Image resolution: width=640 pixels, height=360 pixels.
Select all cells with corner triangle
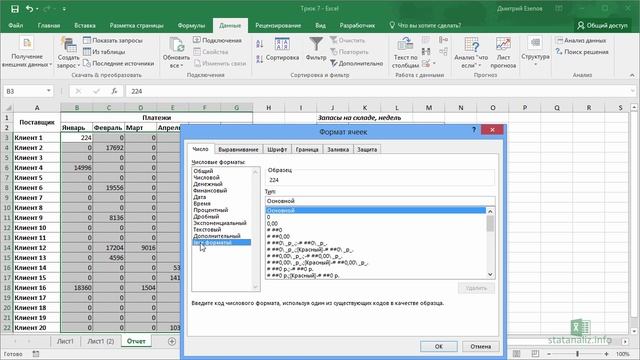(7, 108)
